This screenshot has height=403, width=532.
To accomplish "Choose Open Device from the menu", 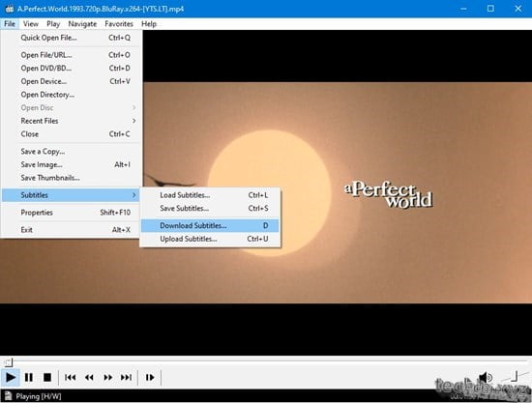I will pyautogui.click(x=71, y=81).
